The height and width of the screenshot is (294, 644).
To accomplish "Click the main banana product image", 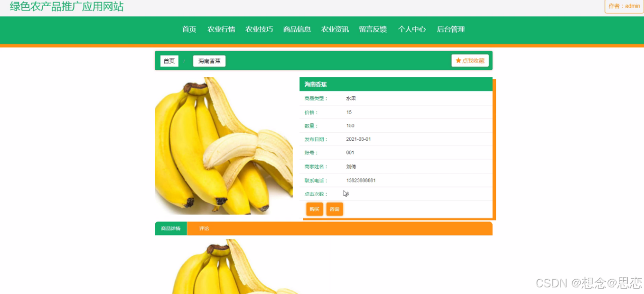I will point(223,146).
